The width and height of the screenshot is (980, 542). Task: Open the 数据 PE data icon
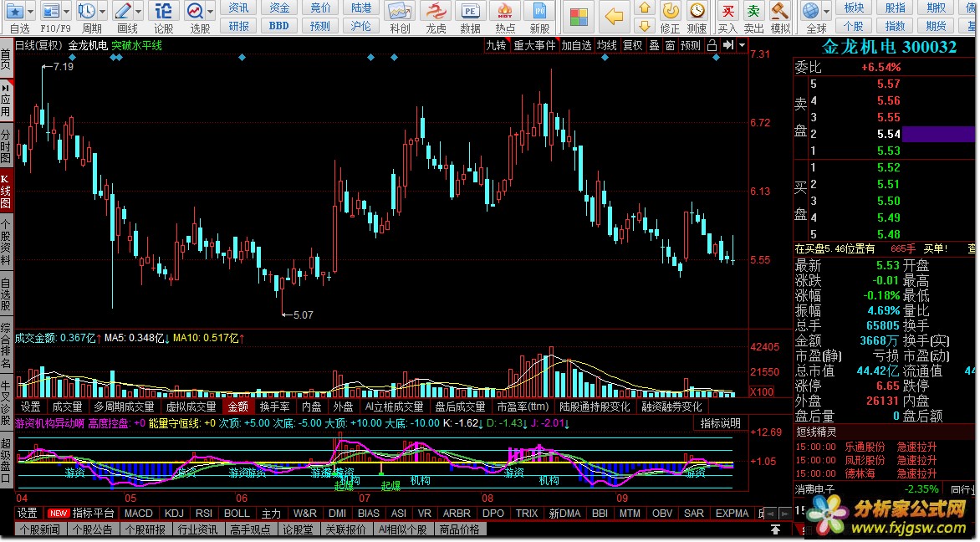(x=470, y=11)
